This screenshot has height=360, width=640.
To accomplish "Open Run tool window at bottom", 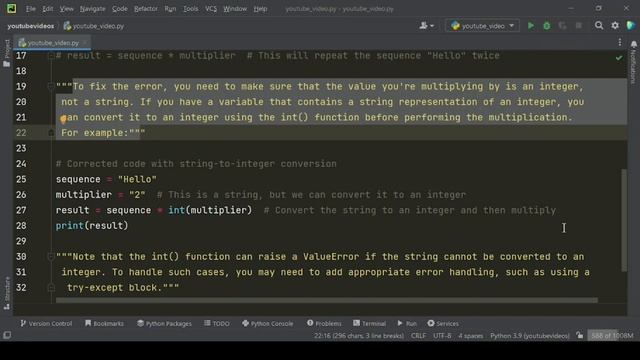I will point(407,323).
